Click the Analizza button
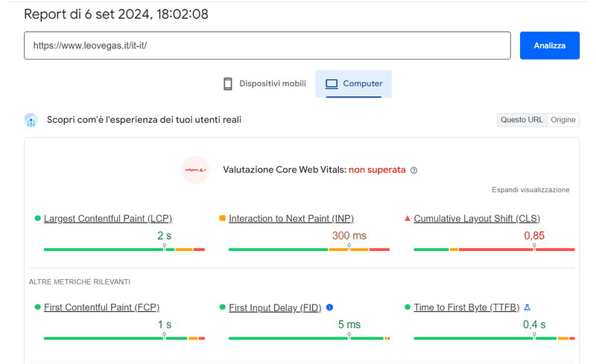The width and height of the screenshot is (596, 364). 550,45
